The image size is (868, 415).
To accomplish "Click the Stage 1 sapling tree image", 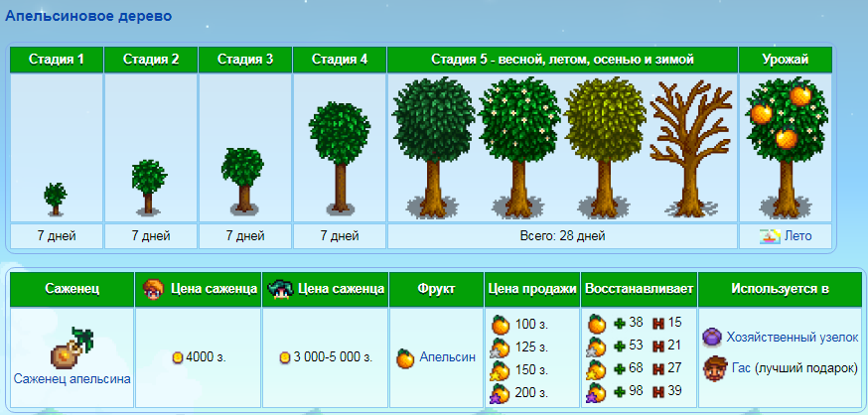I will [56, 200].
